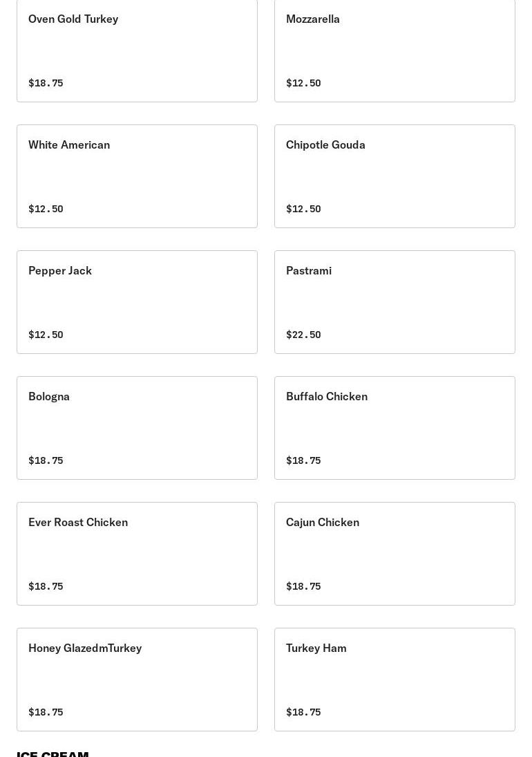Image resolution: width=532 pixels, height=757 pixels.
Task: Click the Pepper Jack $12.50 price
Action: 46,335
